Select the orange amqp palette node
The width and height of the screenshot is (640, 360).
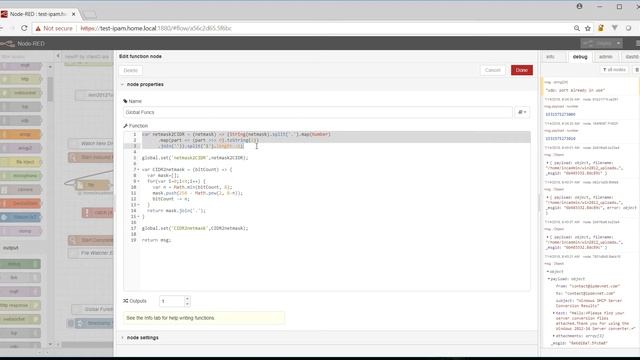tap(21, 134)
